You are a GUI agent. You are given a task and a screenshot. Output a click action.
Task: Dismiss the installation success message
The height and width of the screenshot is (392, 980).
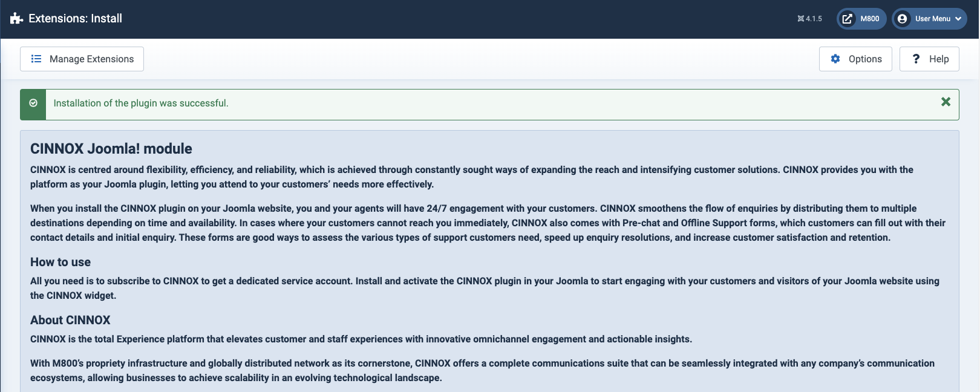[946, 102]
